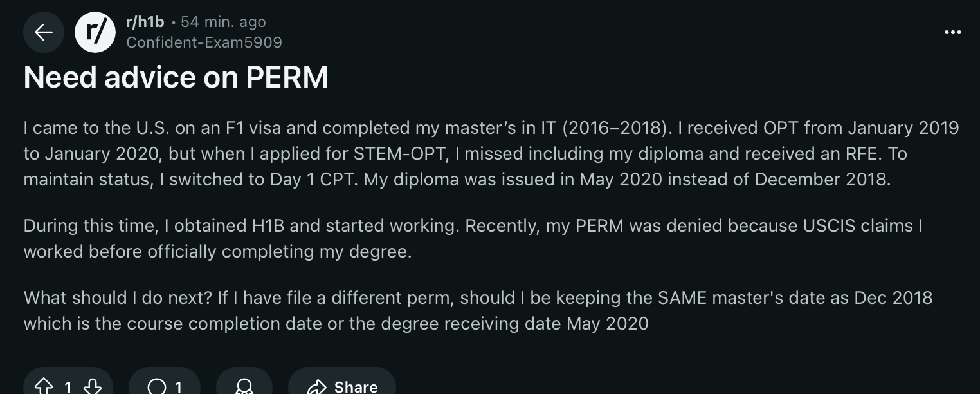Click the line mentioning course completion date
The image size is (980, 394).
click(x=336, y=323)
